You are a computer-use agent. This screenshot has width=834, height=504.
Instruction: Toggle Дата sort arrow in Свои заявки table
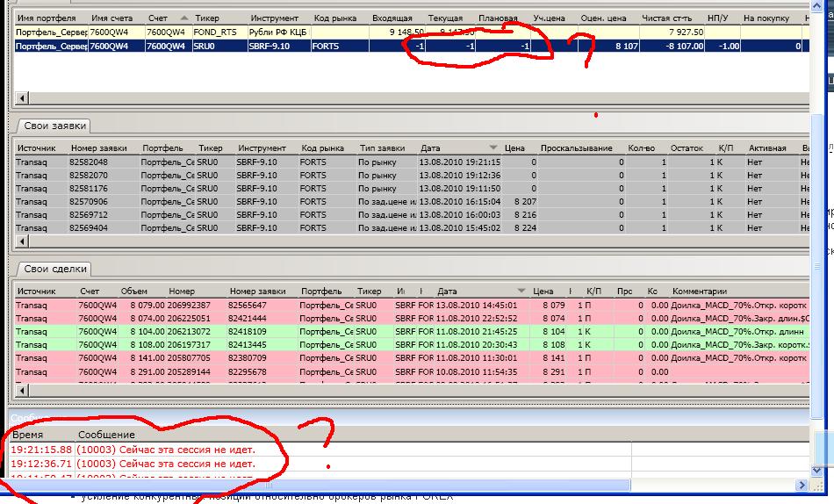click(493, 148)
